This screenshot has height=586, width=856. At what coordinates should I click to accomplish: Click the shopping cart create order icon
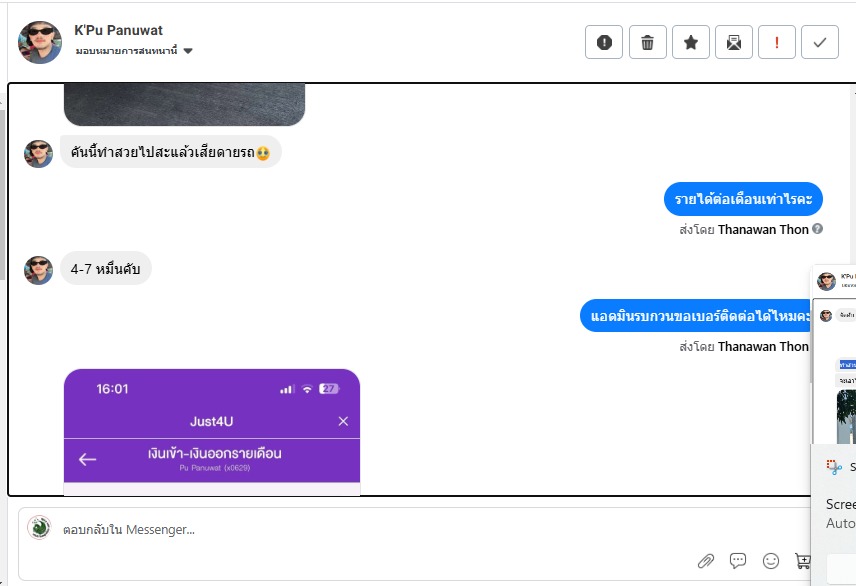click(802, 560)
